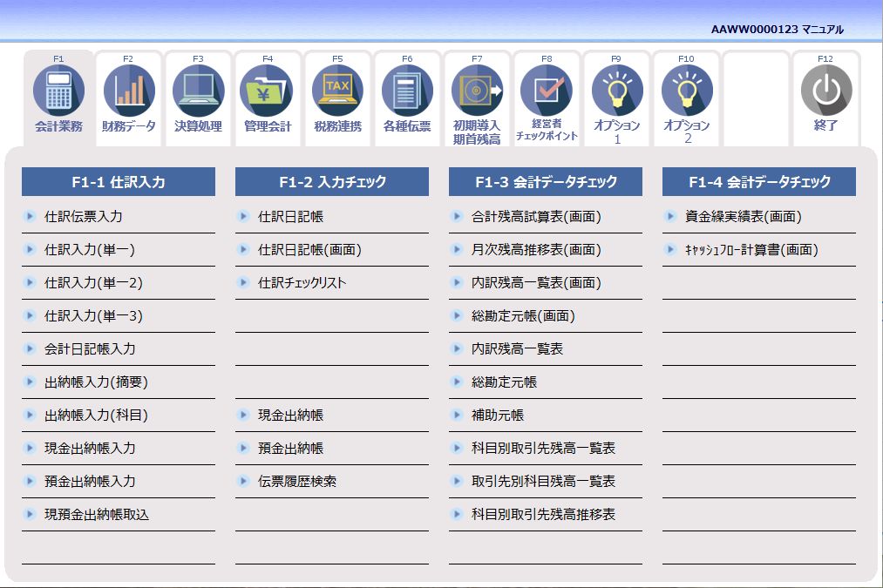Select the F1-3 会計データチェック header

click(545, 181)
